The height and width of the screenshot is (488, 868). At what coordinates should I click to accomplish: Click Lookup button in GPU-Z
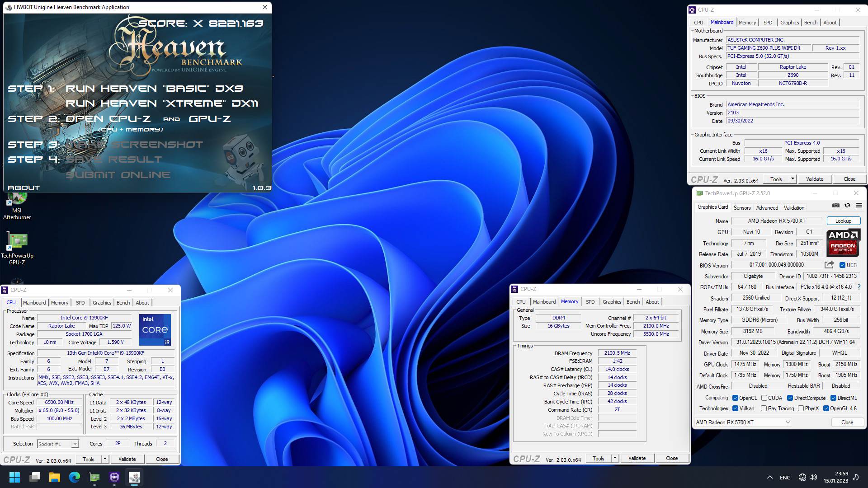coord(843,221)
